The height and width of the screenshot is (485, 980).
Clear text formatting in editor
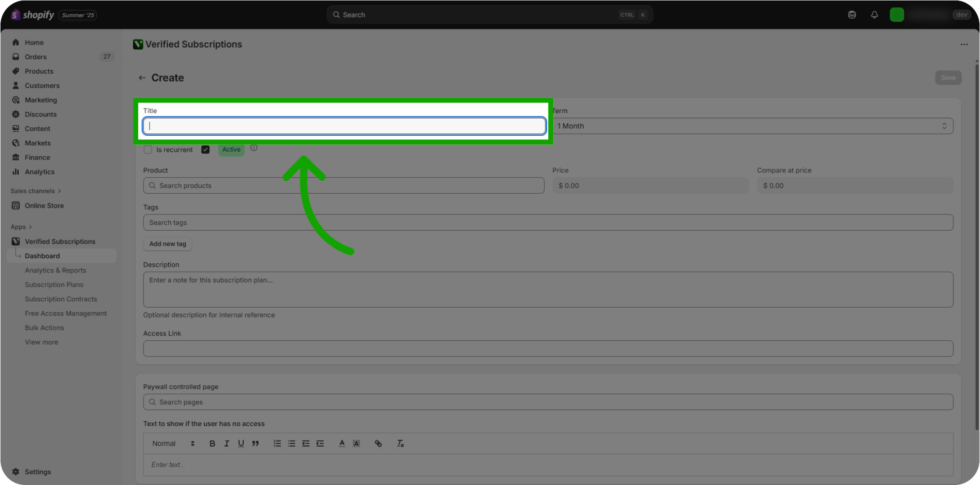pyautogui.click(x=400, y=444)
